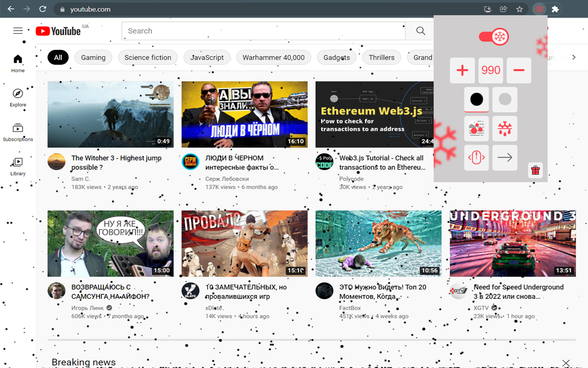Open the browser Extensions puzzle icon
588x368 pixels.
(x=555, y=9)
